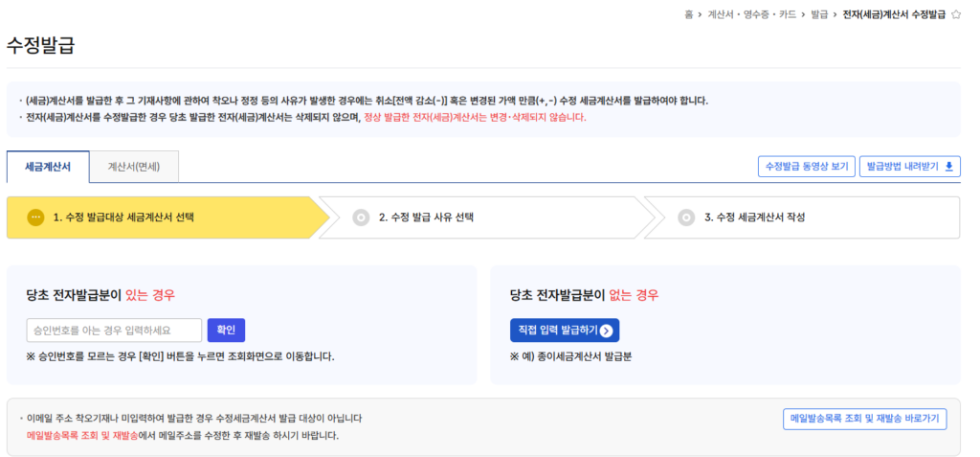Click the 수정발급 page title

(x=40, y=45)
